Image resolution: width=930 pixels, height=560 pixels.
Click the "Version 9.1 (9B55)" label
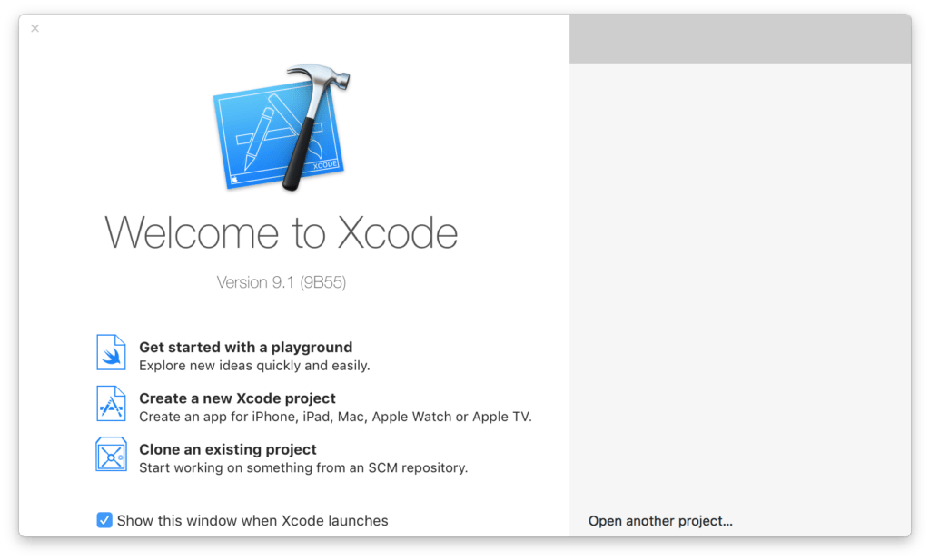(x=281, y=281)
